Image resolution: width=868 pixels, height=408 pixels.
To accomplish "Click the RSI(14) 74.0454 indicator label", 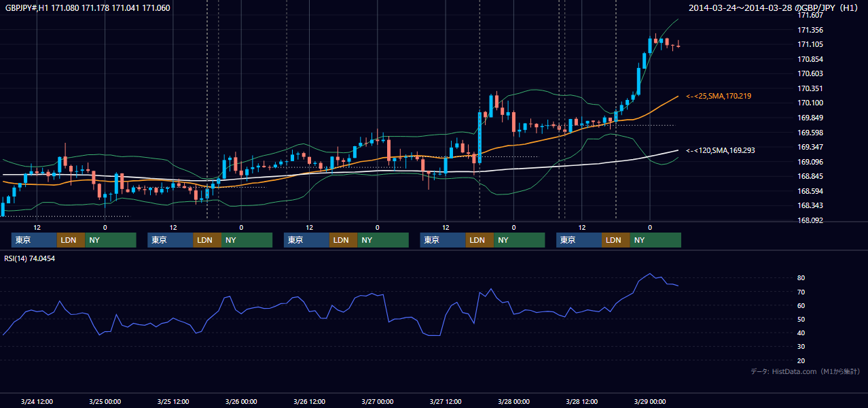I will [x=29, y=258].
